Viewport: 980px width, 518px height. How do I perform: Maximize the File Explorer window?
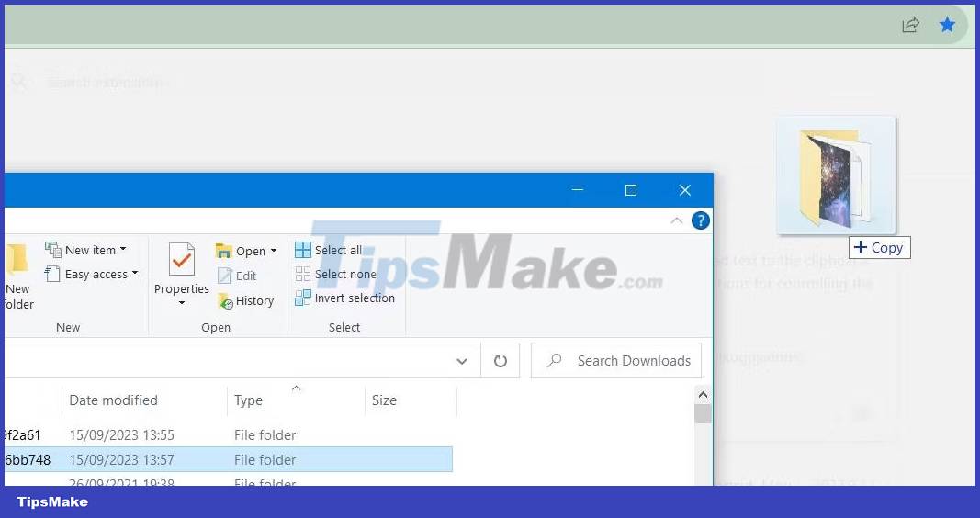631,190
